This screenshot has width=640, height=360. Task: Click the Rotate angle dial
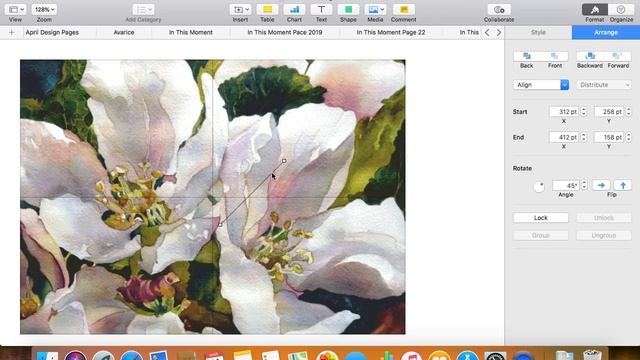tap(539, 187)
